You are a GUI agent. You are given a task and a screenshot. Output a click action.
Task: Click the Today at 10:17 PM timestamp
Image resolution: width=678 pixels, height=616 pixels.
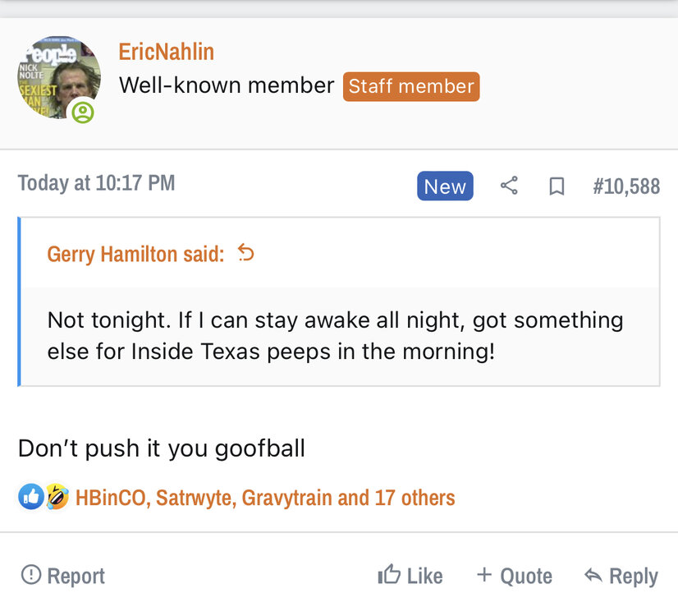[96, 182]
